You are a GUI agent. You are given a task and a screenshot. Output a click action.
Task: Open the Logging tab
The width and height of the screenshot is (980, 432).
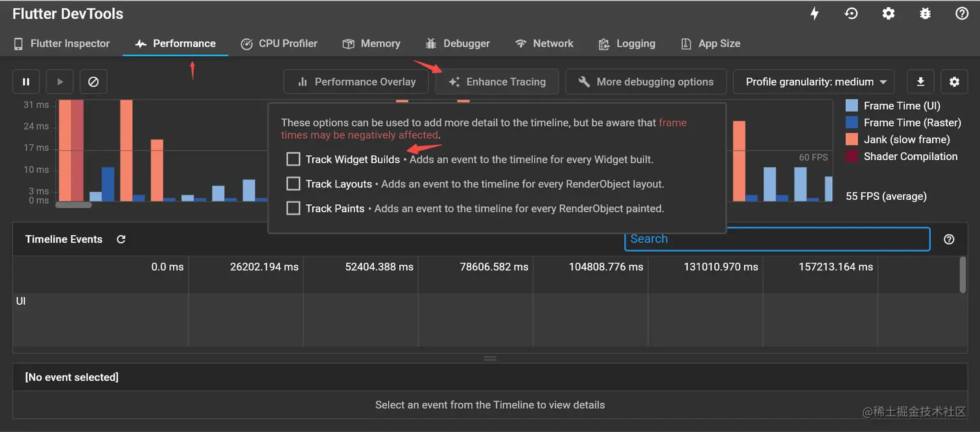coord(627,43)
